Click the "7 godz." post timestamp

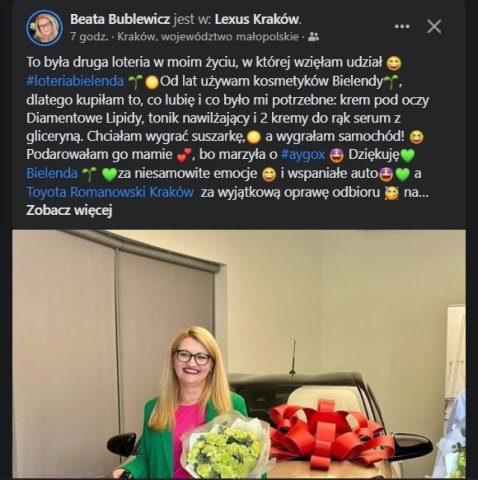point(89,37)
